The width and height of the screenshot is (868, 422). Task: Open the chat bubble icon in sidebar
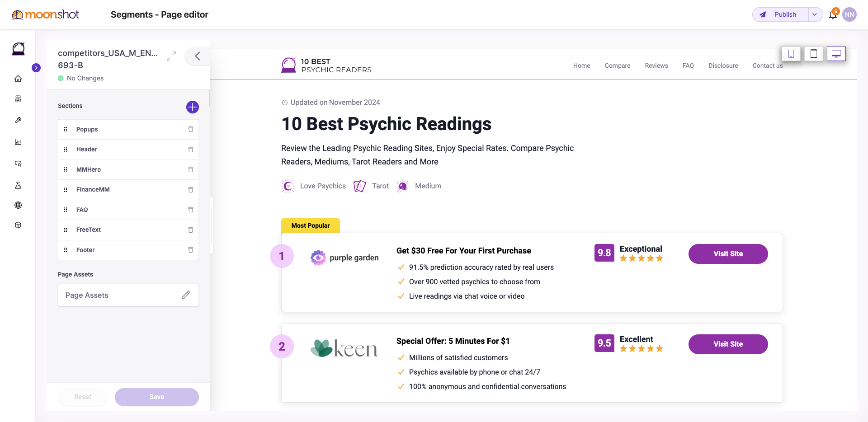(18, 164)
